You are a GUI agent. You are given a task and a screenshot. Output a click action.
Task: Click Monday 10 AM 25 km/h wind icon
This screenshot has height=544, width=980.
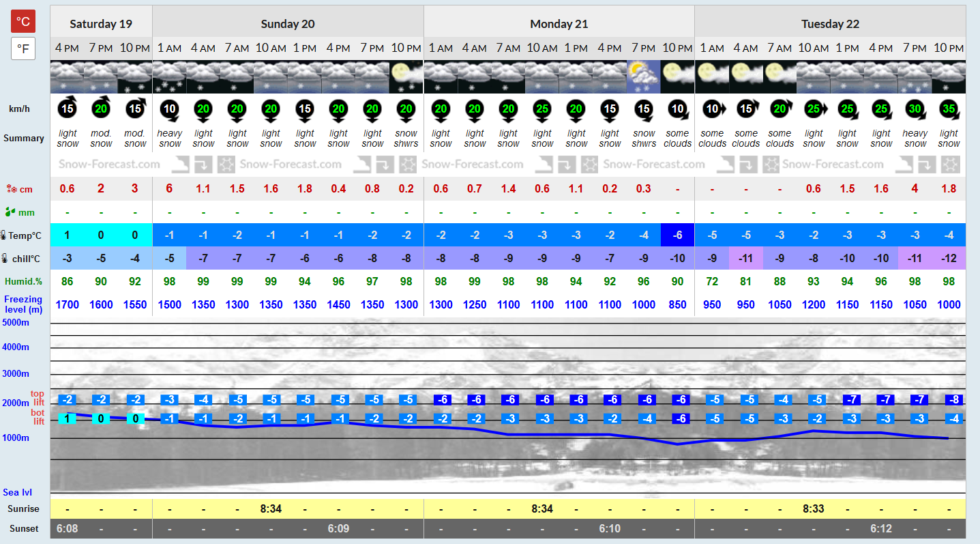[542, 109]
